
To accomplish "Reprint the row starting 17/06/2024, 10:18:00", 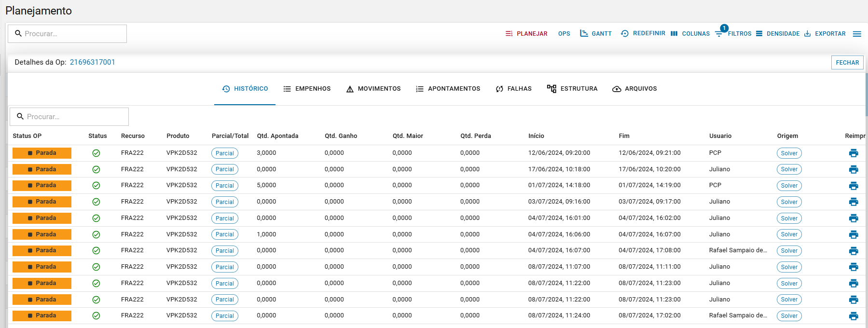I will click(x=854, y=169).
